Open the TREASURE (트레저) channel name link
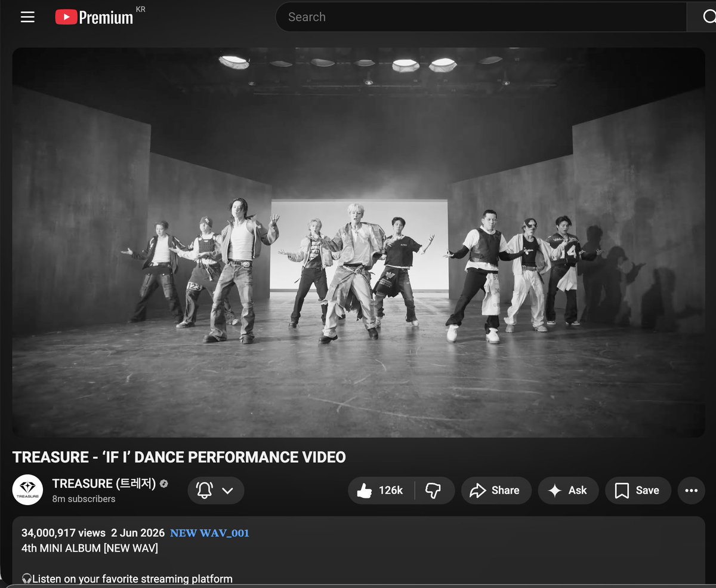The width and height of the screenshot is (716, 588). (x=104, y=484)
